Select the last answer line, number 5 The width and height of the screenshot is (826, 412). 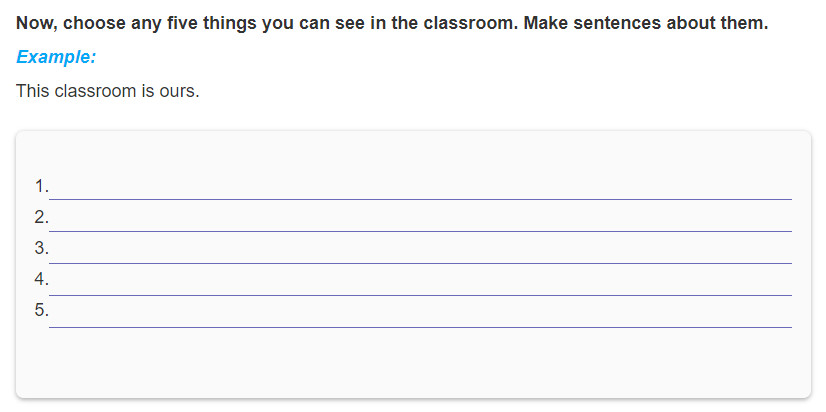point(420,317)
